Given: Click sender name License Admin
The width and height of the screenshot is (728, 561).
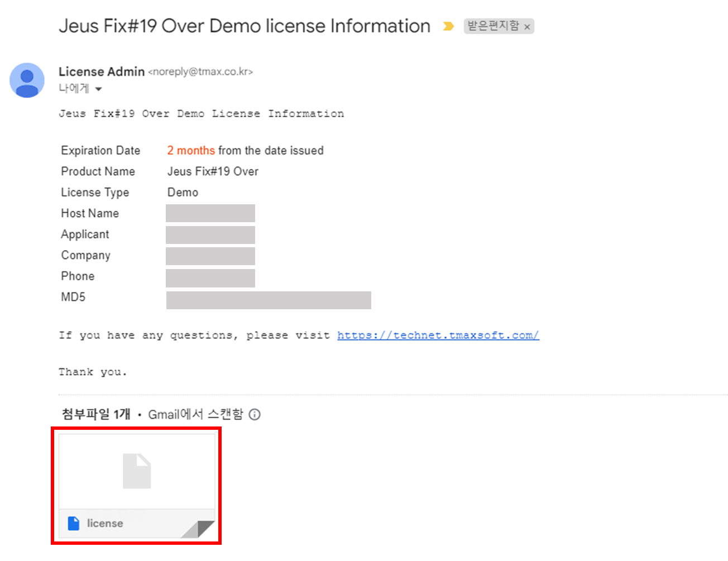Looking at the screenshot, I should point(102,71).
